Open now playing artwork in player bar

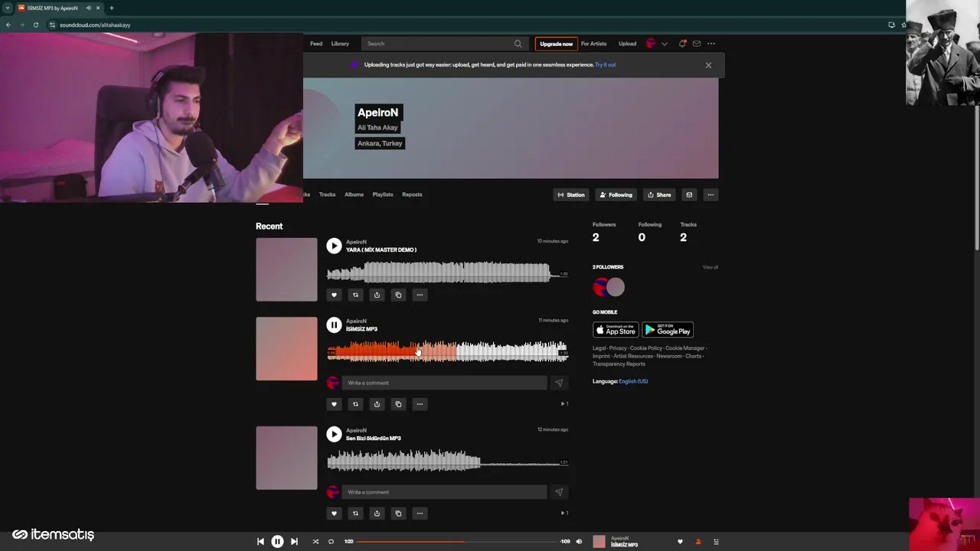click(599, 542)
